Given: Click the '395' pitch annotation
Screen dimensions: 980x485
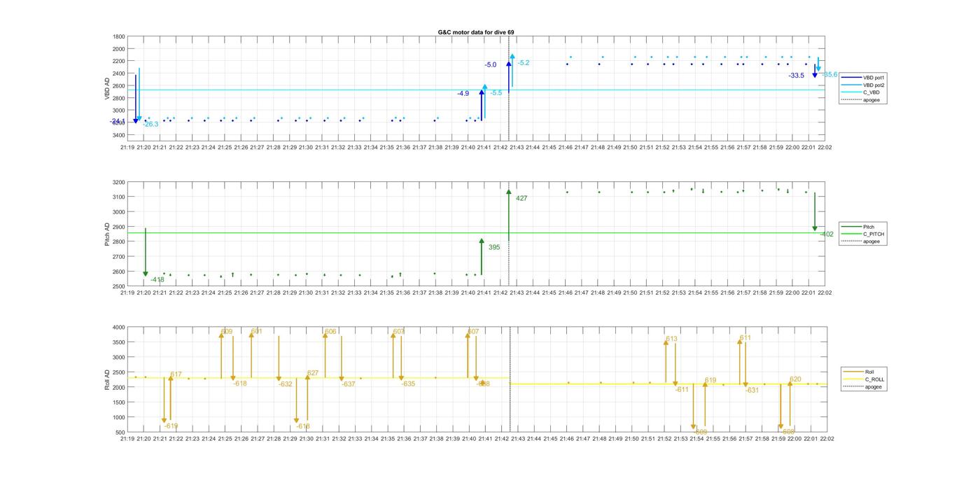Looking at the screenshot, I should 494,247.
